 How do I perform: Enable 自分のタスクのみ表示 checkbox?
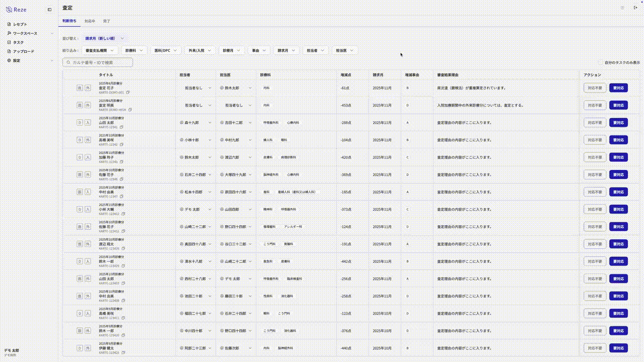[x=601, y=63]
